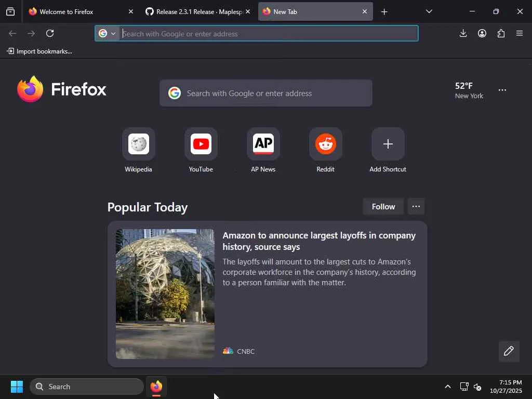Go back with the back arrow

pos(12,33)
